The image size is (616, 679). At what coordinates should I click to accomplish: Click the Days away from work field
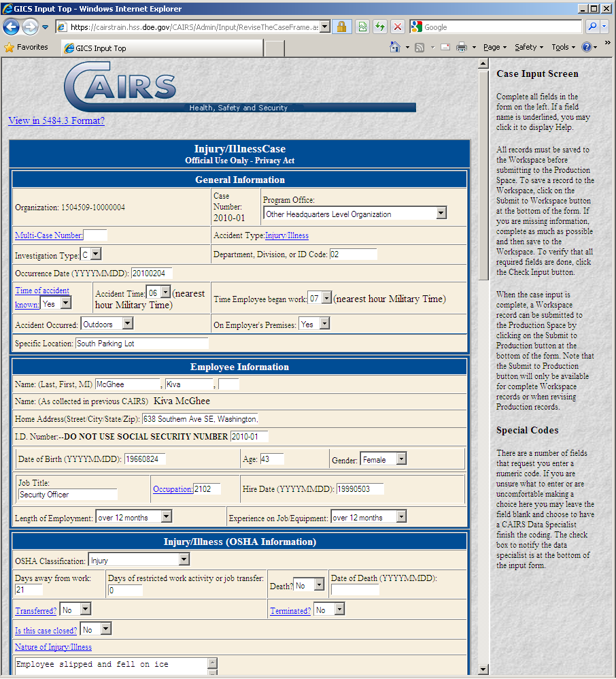29,590
